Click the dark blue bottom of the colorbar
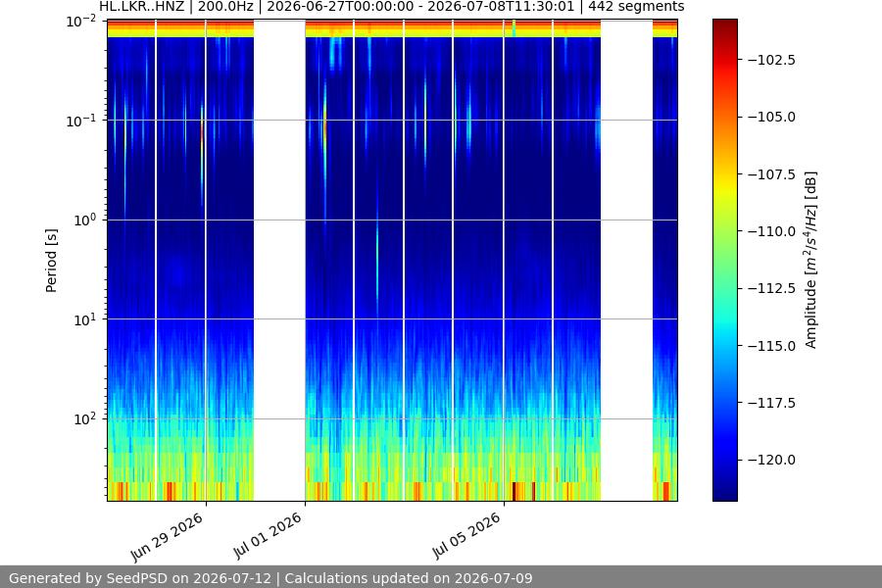Viewport: 882px width, 588px height. tap(724, 492)
